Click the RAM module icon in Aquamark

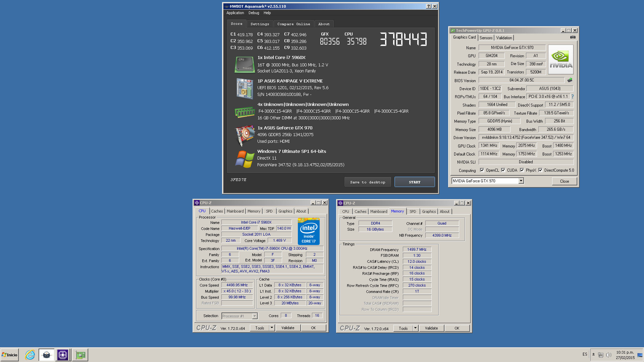pos(245,112)
